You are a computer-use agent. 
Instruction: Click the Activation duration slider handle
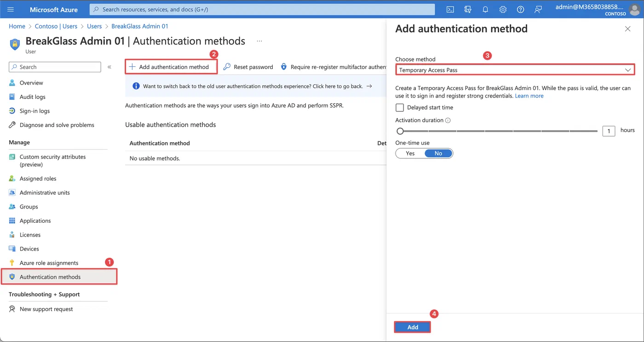tap(400, 131)
